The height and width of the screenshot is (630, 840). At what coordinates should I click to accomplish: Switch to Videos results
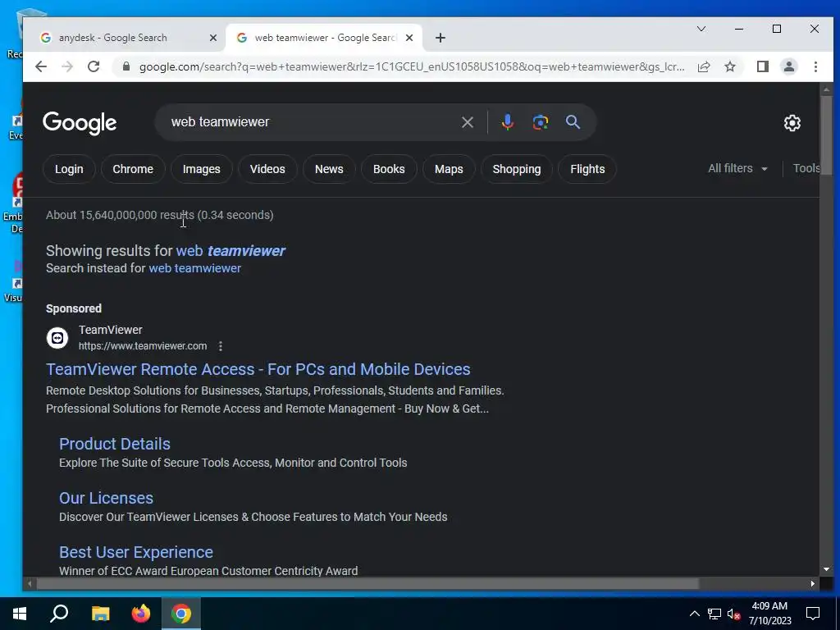click(x=267, y=169)
